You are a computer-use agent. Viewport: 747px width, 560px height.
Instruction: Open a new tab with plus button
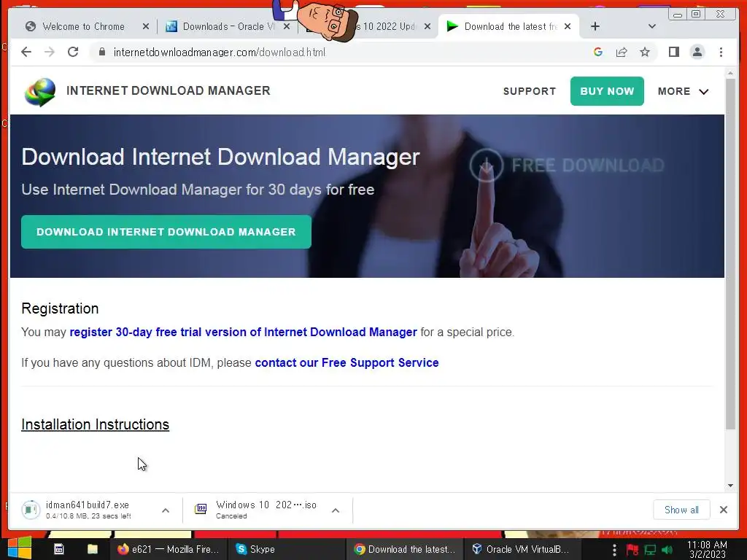point(595,26)
